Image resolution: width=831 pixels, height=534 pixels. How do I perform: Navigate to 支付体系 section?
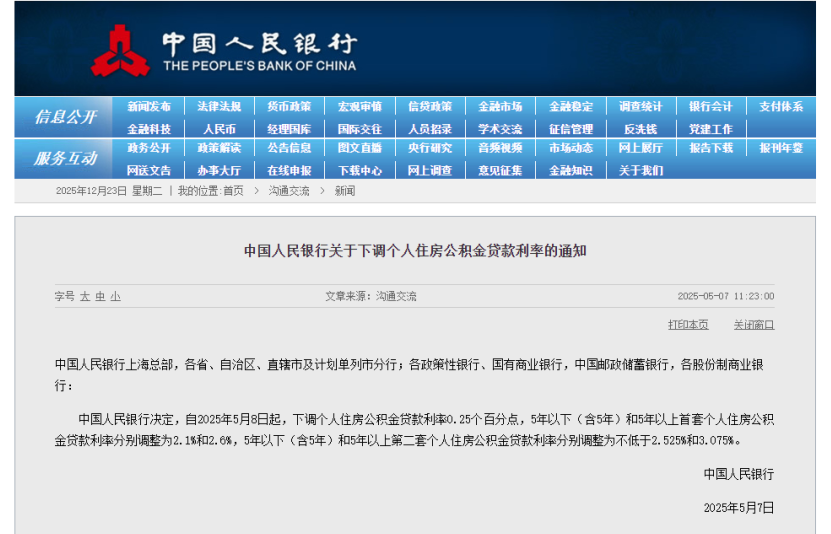pyautogui.click(x=781, y=107)
